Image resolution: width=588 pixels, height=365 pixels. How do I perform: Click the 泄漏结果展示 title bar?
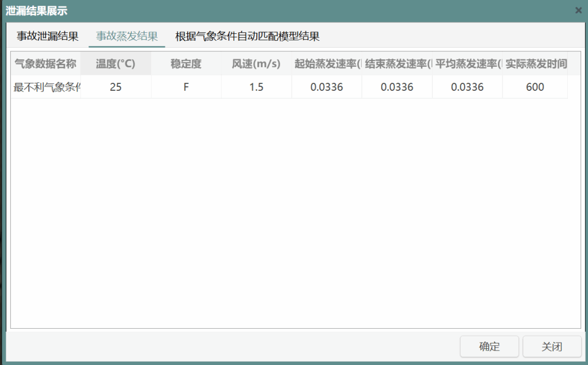(x=230, y=10)
